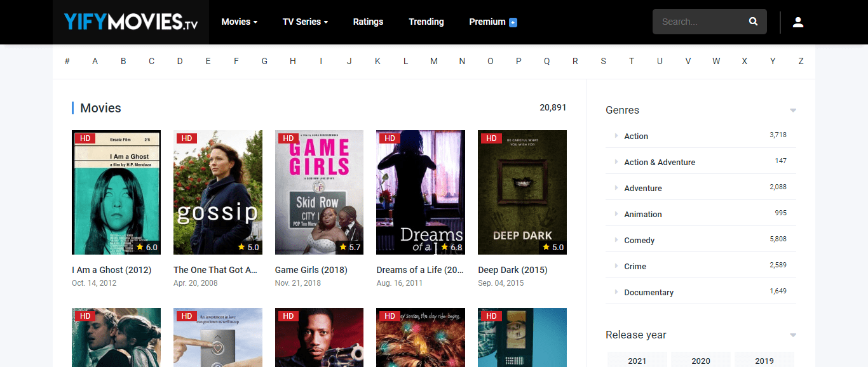This screenshot has width=868, height=367.
Task: Filter titles by letter Z
Action: point(801,61)
